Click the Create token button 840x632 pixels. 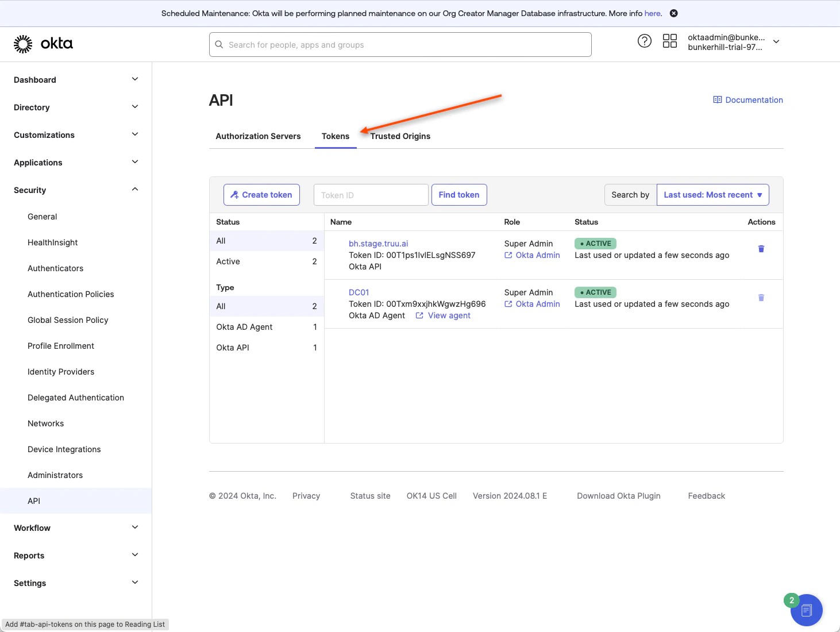tap(261, 195)
